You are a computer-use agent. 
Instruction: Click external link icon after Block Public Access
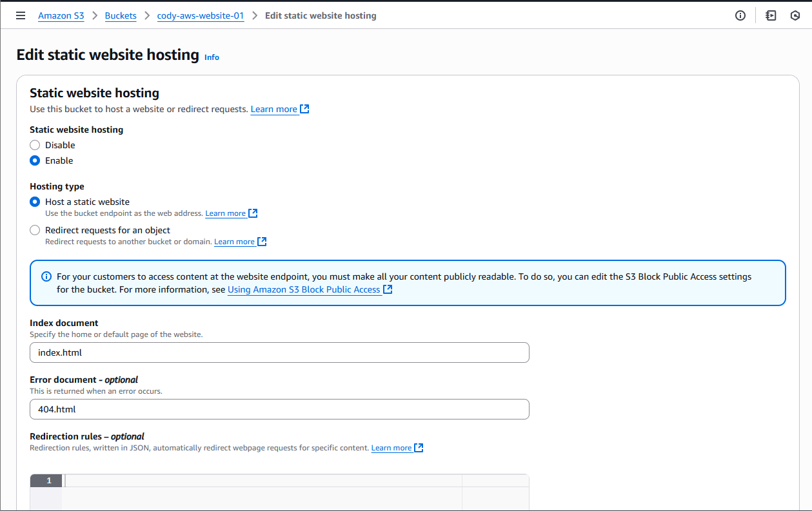(x=388, y=290)
